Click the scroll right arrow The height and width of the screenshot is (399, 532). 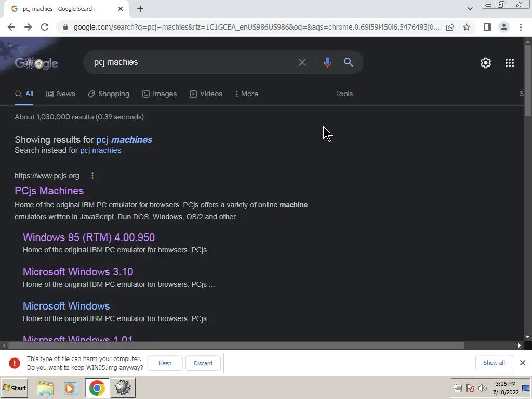520,345
